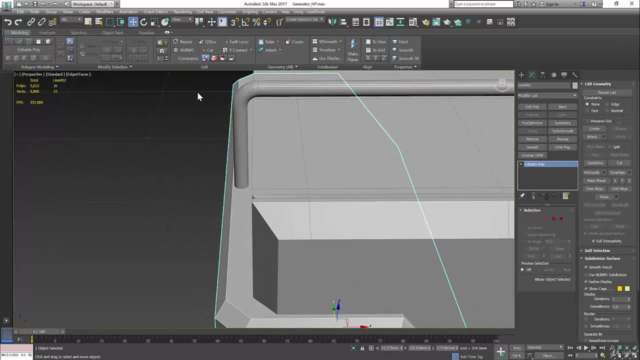Open the Polygon Modeling ribbon dropdown

click(x=40, y=67)
